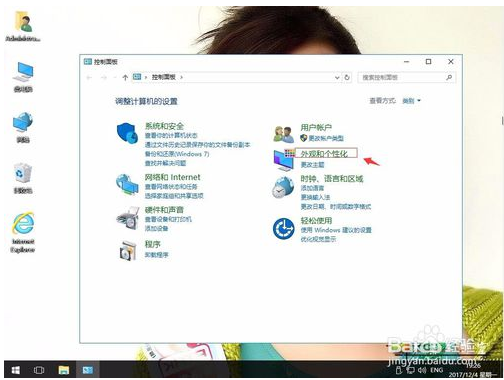This screenshot has height=380, width=504.
Task: Open the Appearance and Personalization monitor icon
Action: point(284,160)
